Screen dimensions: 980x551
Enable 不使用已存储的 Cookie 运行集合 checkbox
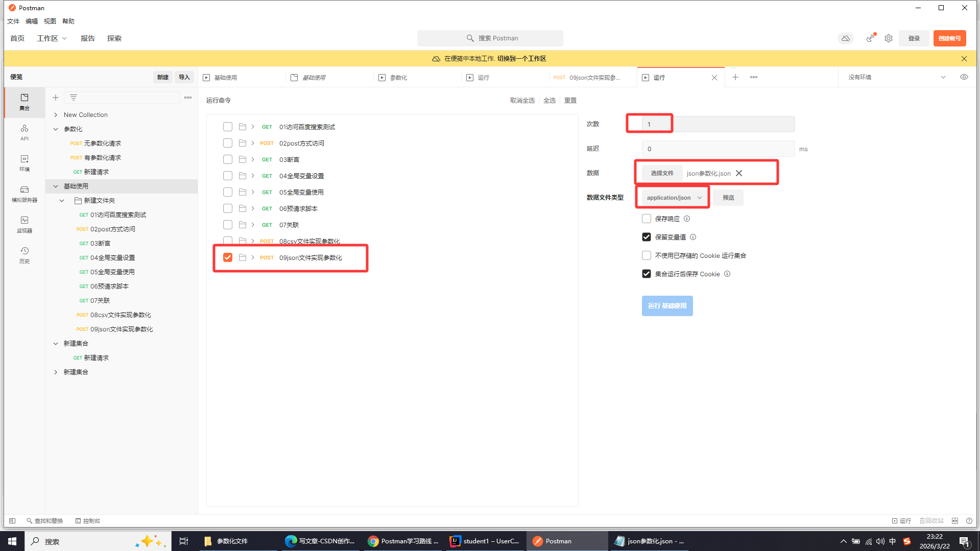(647, 255)
